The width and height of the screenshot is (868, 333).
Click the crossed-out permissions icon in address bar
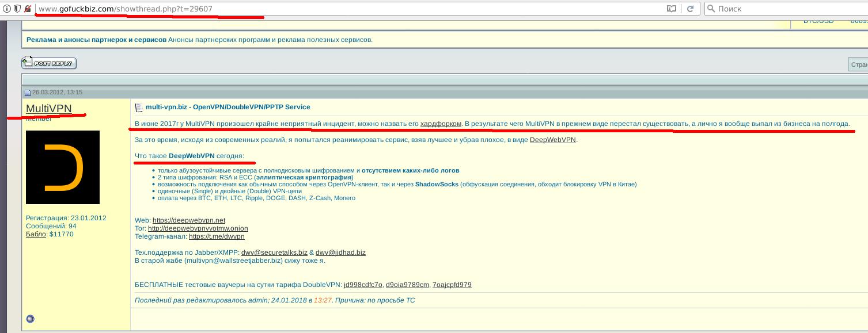[x=27, y=9]
